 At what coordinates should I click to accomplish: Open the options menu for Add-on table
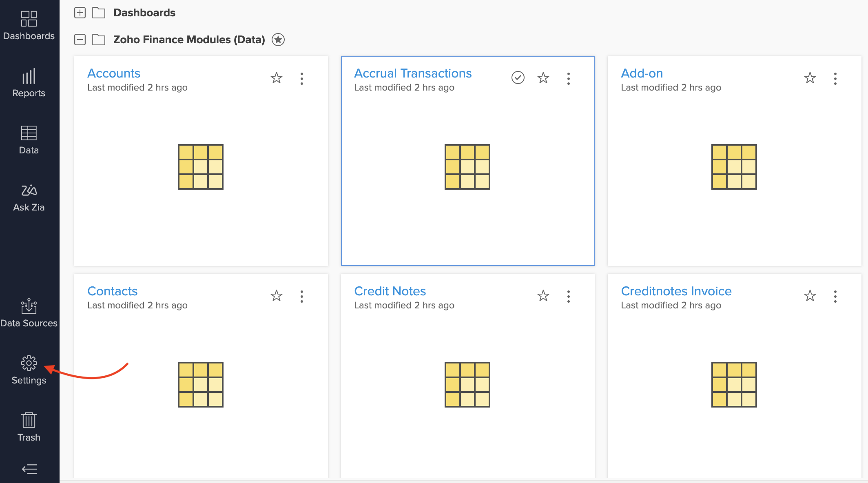[x=835, y=78]
